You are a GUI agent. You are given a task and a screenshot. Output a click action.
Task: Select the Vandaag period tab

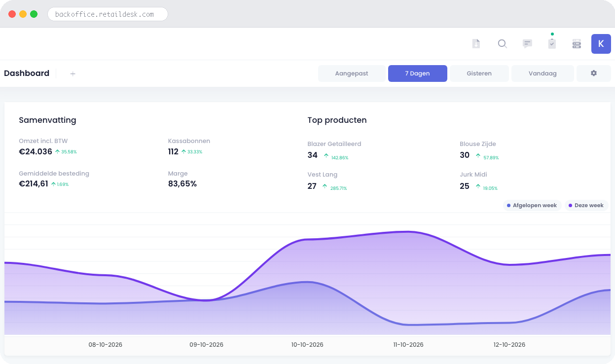click(x=543, y=73)
